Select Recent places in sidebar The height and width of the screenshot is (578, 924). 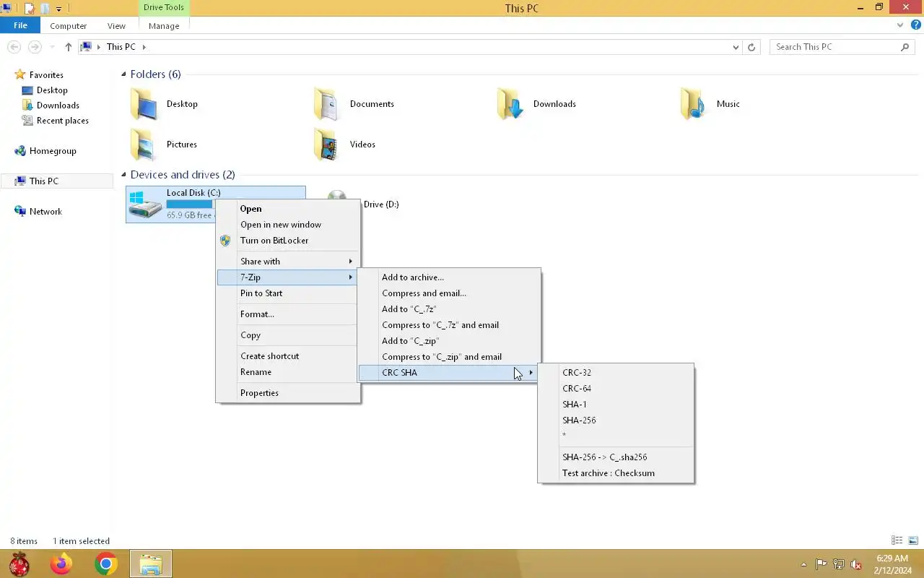[x=63, y=121]
